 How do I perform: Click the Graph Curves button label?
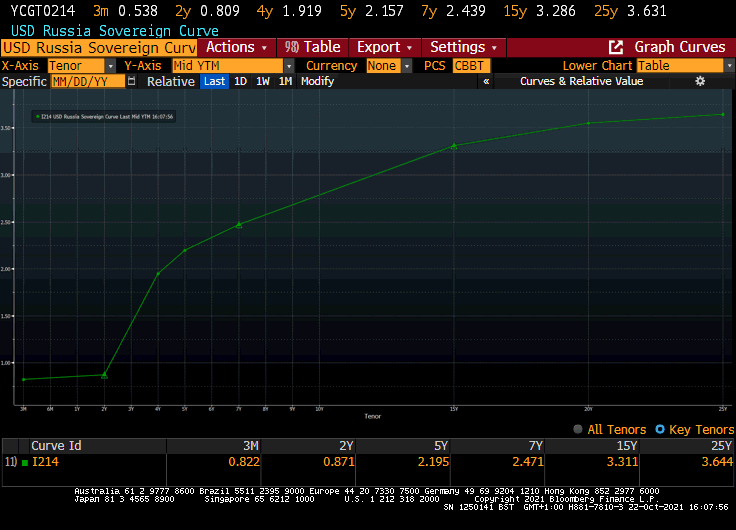click(x=680, y=47)
